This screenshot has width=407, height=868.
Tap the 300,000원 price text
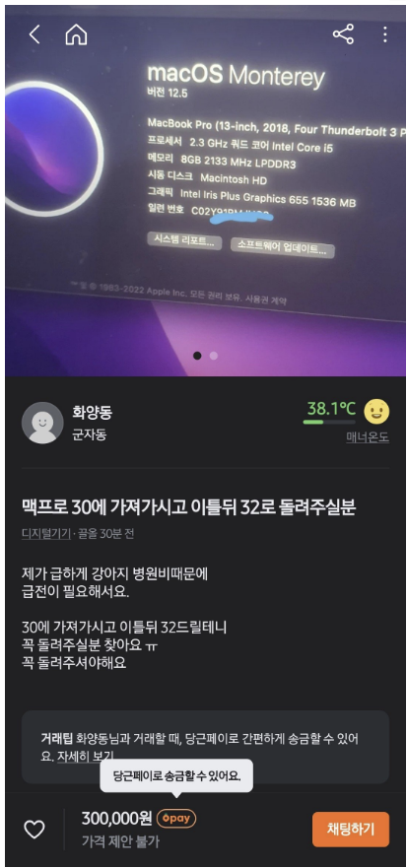[116, 818]
